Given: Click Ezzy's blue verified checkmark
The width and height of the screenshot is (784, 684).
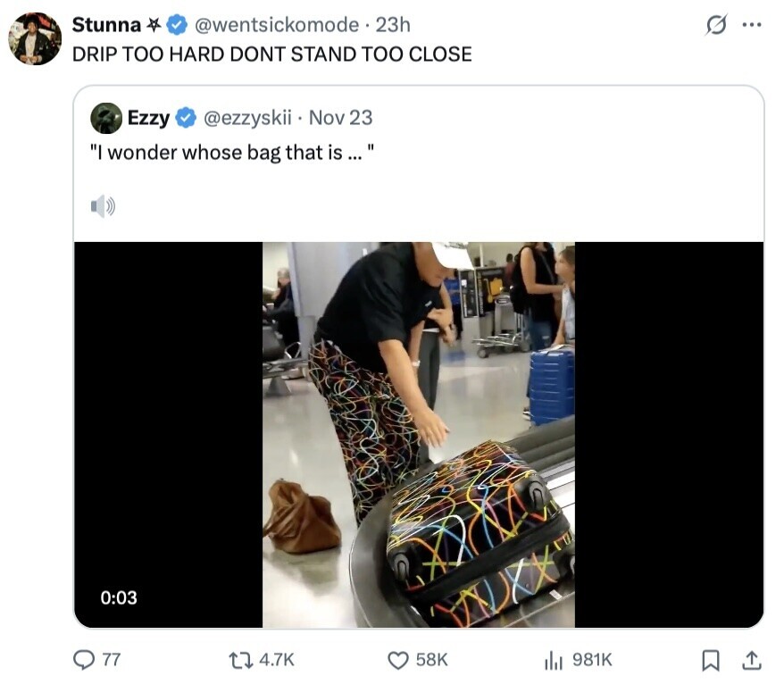Looking at the screenshot, I should [186, 118].
